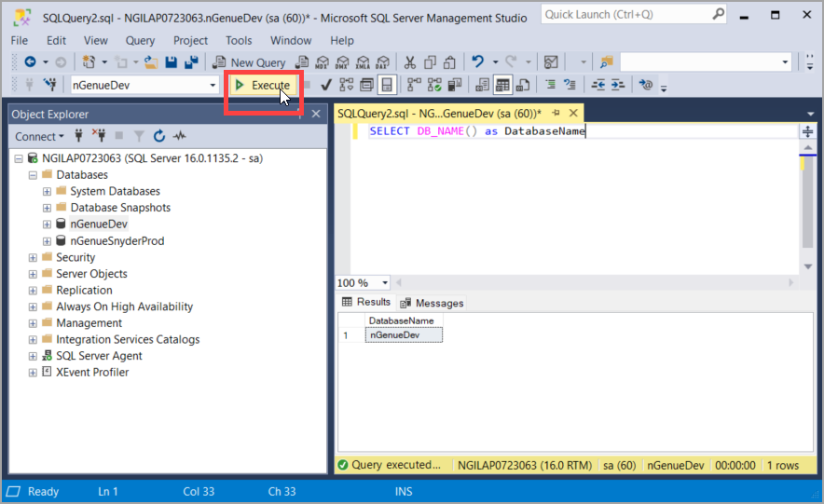Image resolution: width=824 pixels, height=504 pixels.
Task: Open the Query menu
Action: (x=140, y=40)
